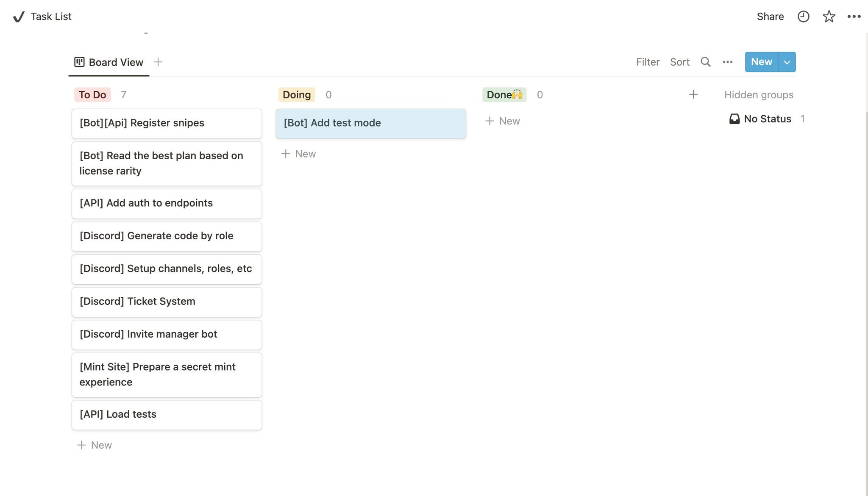Add new card under To Do column
The image size is (868, 496).
[x=95, y=445]
